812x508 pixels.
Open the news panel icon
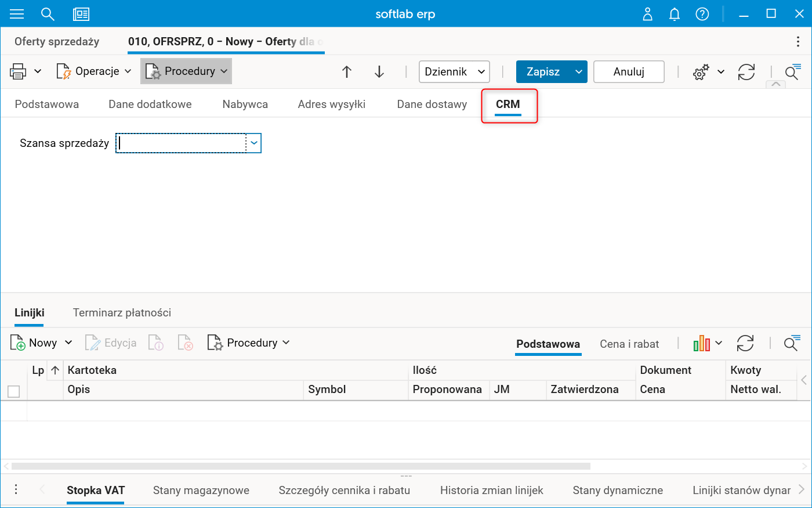pyautogui.click(x=81, y=14)
